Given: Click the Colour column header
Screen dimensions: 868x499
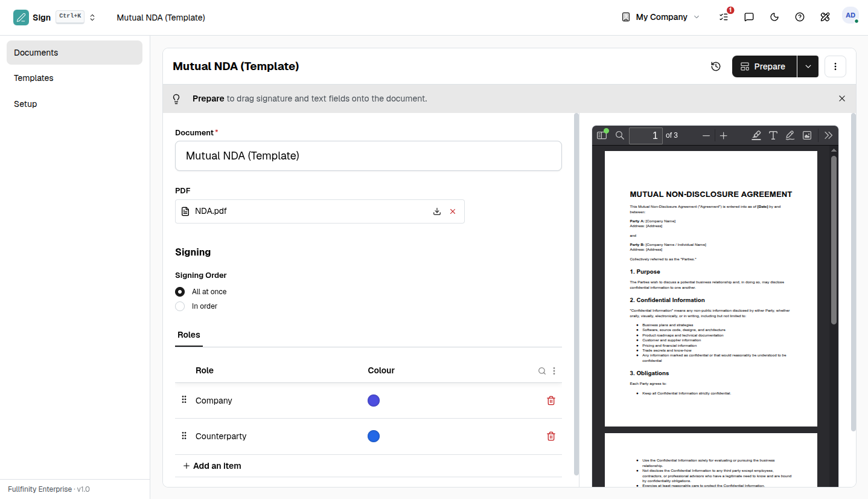Looking at the screenshot, I should (381, 370).
